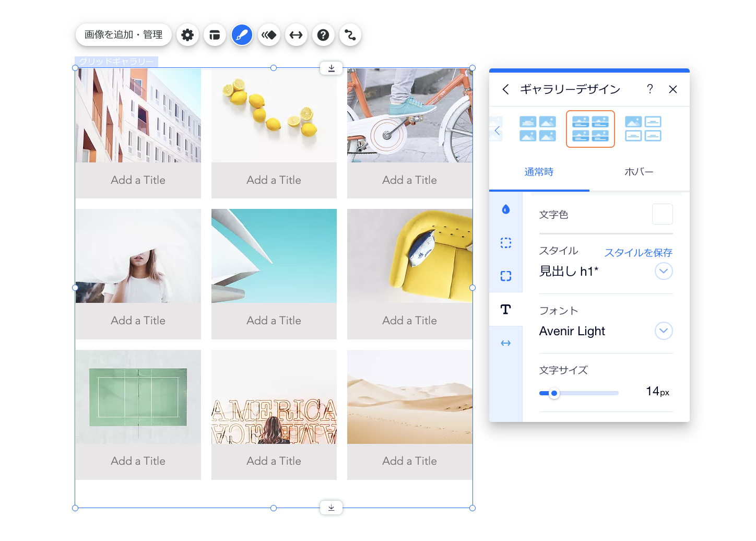Click スタイルを保存 link
This screenshot has height=541, width=756.
(x=638, y=253)
